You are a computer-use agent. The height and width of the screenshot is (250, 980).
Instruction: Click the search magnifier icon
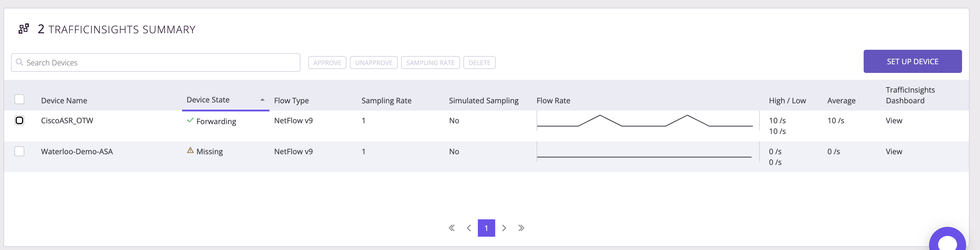[19, 62]
